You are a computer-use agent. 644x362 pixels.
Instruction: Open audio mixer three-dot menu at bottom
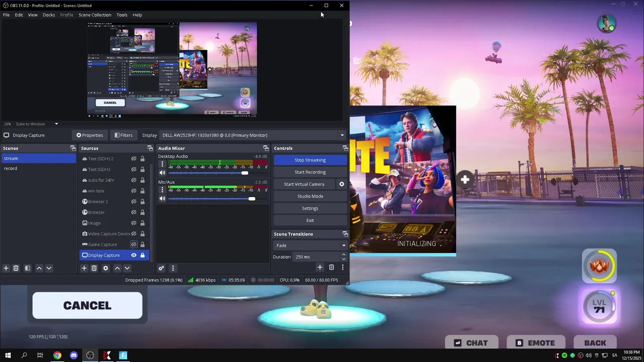(x=173, y=268)
